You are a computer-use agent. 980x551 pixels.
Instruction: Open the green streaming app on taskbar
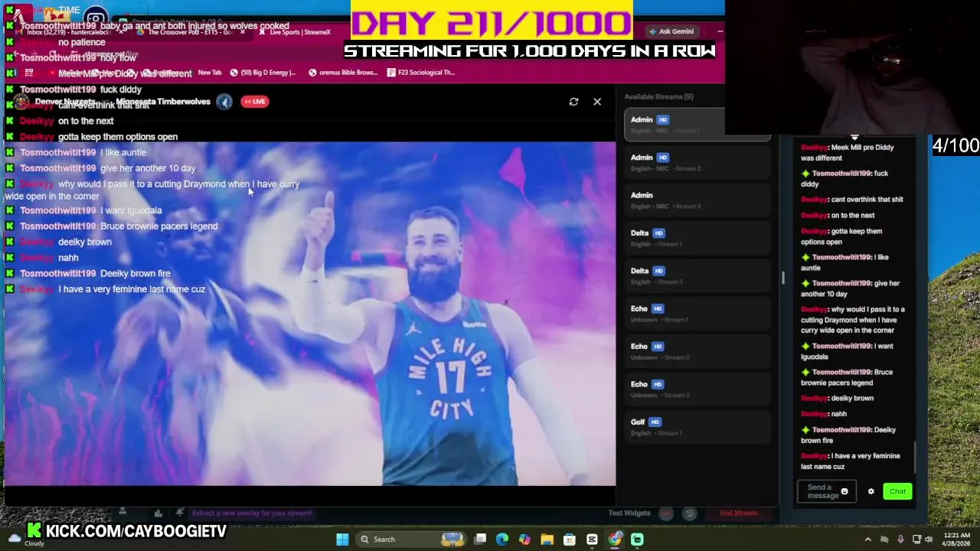(637, 540)
